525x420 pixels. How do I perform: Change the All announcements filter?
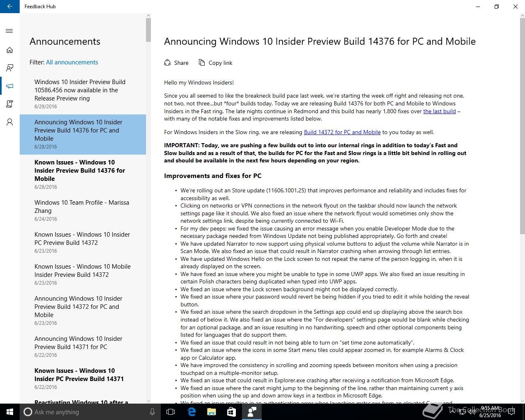(72, 62)
